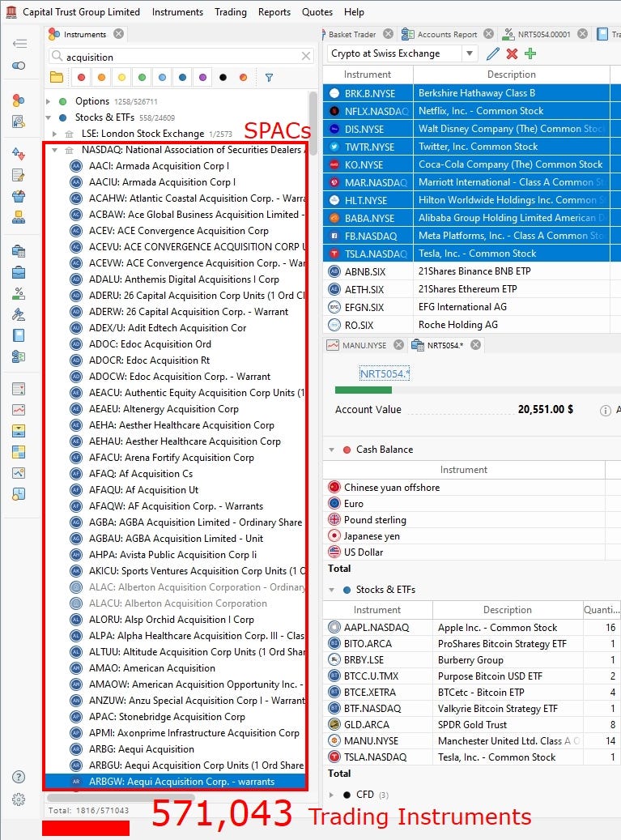Viewport: 621px width, 840px height.
Task: Open the blue book icon in sidebar
Action: click(19, 335)
